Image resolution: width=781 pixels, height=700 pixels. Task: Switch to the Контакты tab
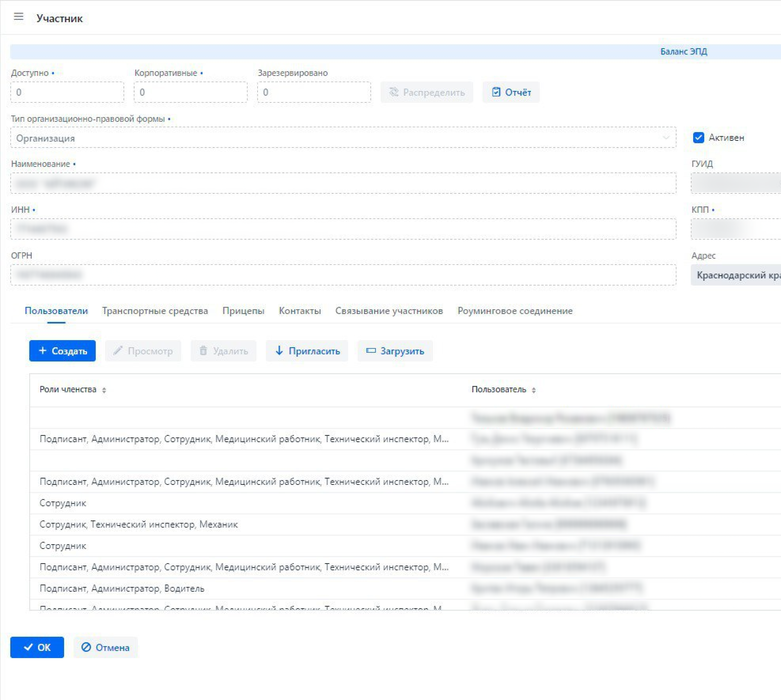coord(300,311)
